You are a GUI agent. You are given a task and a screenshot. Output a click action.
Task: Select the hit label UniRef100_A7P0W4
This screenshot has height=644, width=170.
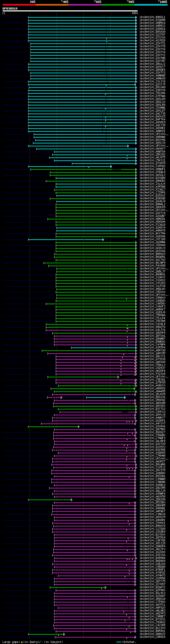[x=152, y=96]
